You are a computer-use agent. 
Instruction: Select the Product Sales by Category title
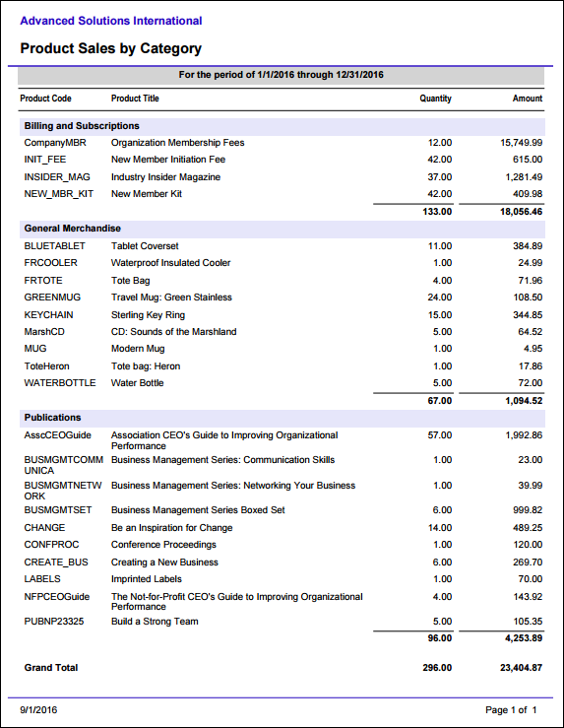pos(111,48)
